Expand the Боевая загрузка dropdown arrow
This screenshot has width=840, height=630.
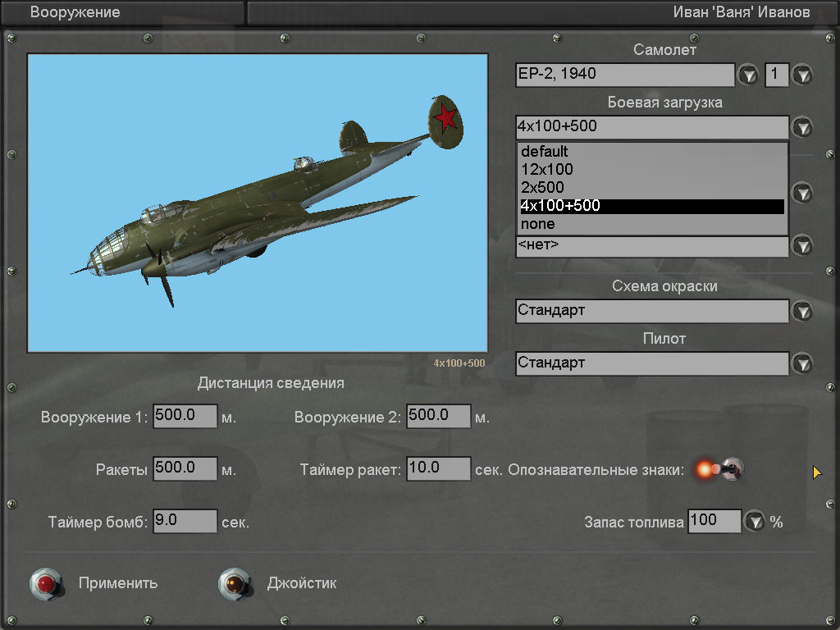(x=801, y=127)
